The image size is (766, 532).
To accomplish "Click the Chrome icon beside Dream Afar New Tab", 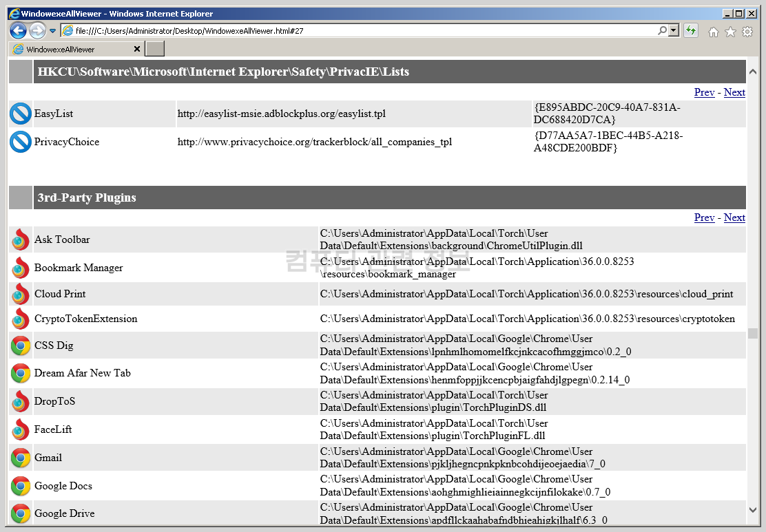I will pos(21,374).
